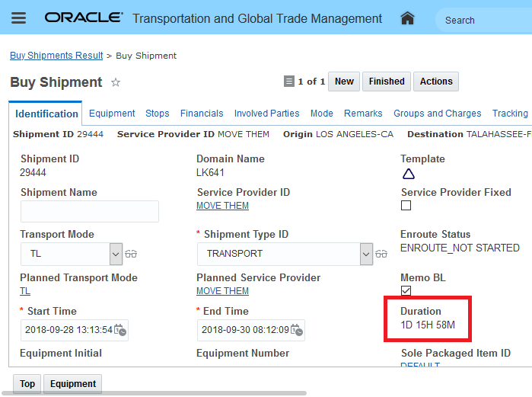Viewport: 532px width, 397px height.
Task: Open the Actions menu button
Action: (436, 82)
